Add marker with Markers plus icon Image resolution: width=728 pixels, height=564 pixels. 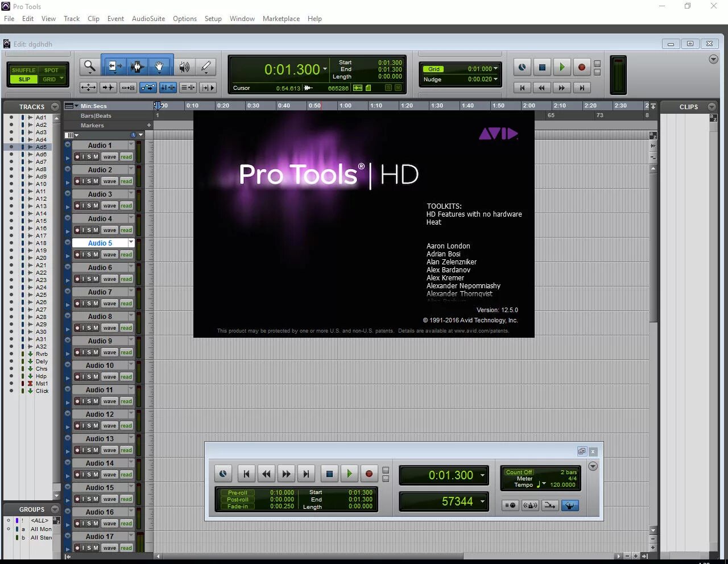149,125
